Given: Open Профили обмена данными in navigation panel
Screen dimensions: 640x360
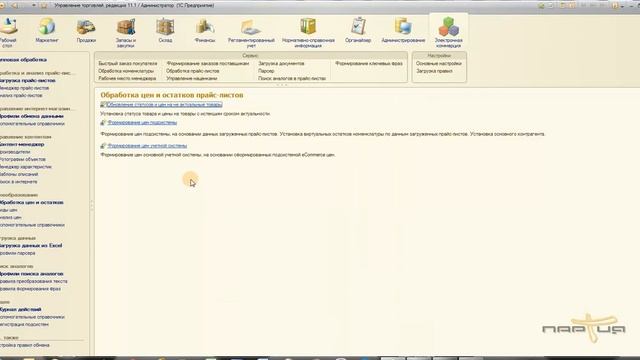Looking at the screenshot, I should (x=32, y=116).
